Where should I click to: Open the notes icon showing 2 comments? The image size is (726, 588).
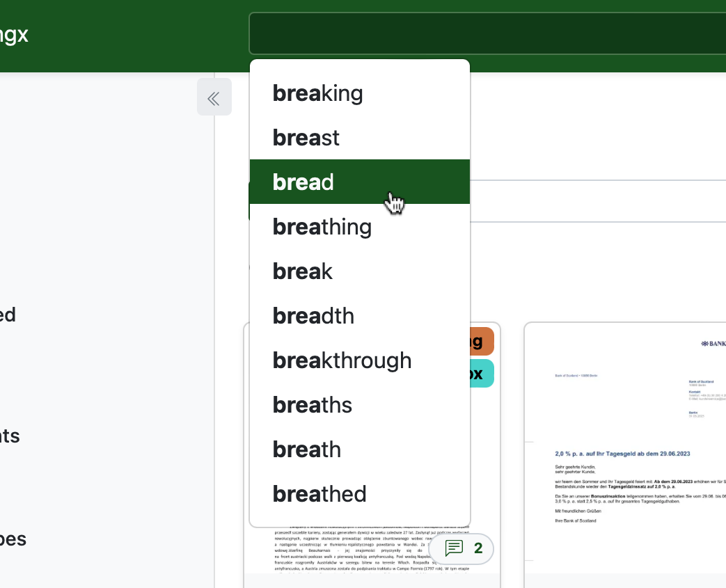click(x=461, y=548)
